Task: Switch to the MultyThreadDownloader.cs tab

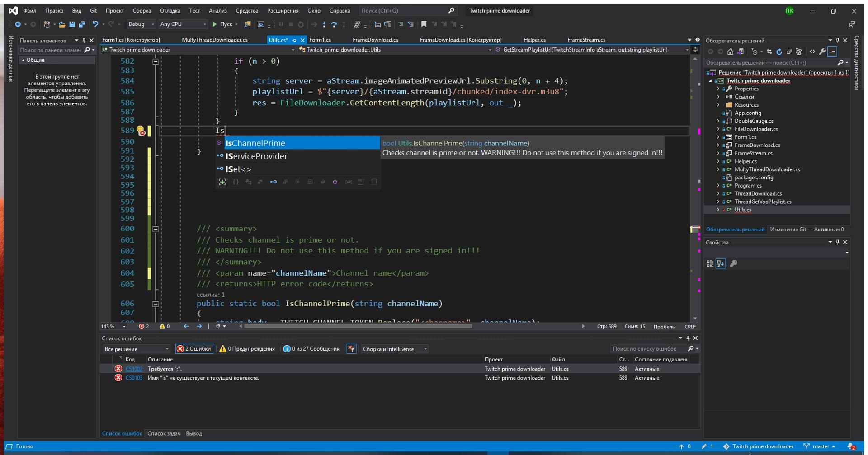Action: tap(215, 40)
